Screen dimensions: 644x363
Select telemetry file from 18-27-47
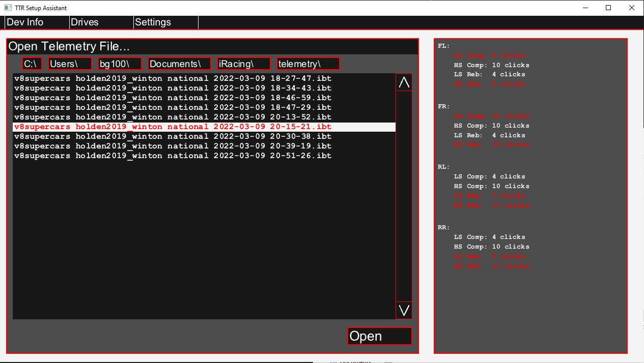[173, 78]
